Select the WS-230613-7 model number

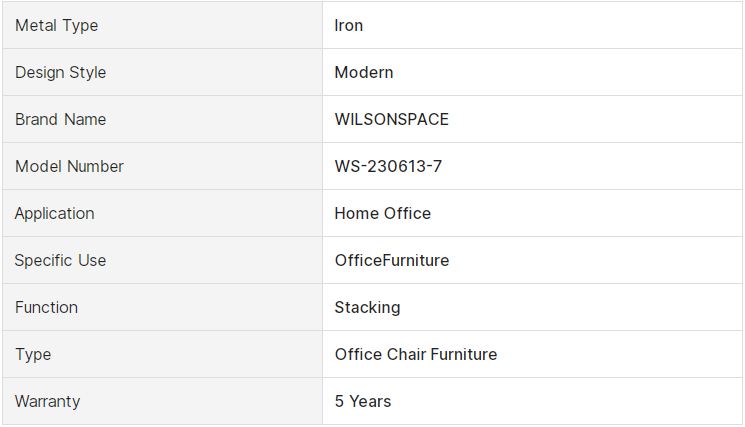pos(388,166)
